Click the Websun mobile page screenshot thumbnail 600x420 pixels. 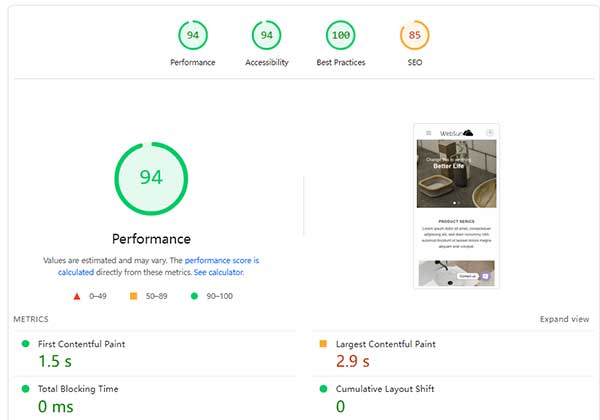click(456, 205)
